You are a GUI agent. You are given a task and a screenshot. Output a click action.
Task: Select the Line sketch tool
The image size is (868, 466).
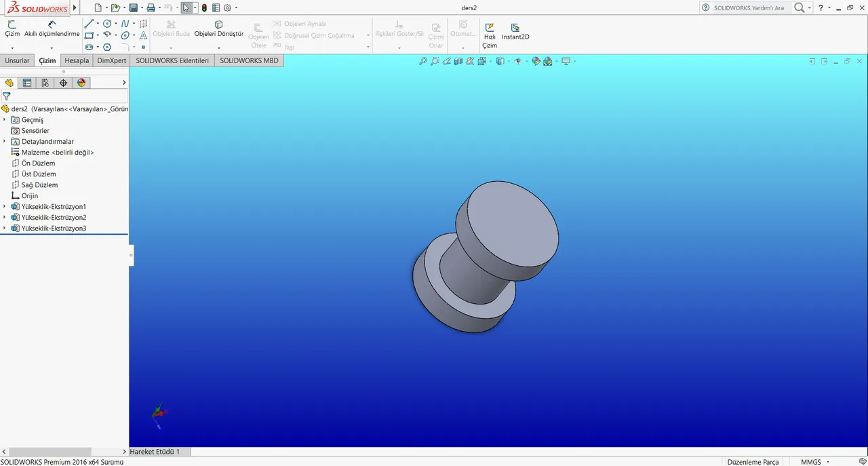[x=89, y=24]
